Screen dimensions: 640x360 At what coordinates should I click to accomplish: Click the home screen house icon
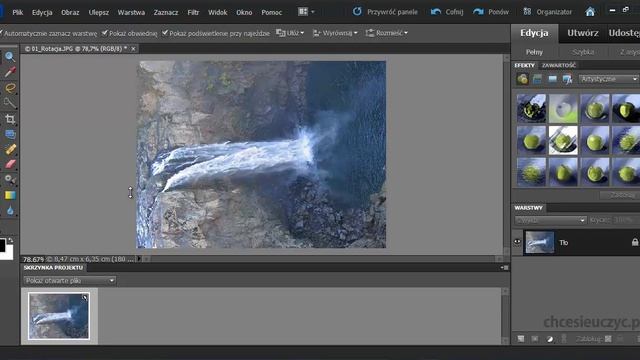coord(590,12)
